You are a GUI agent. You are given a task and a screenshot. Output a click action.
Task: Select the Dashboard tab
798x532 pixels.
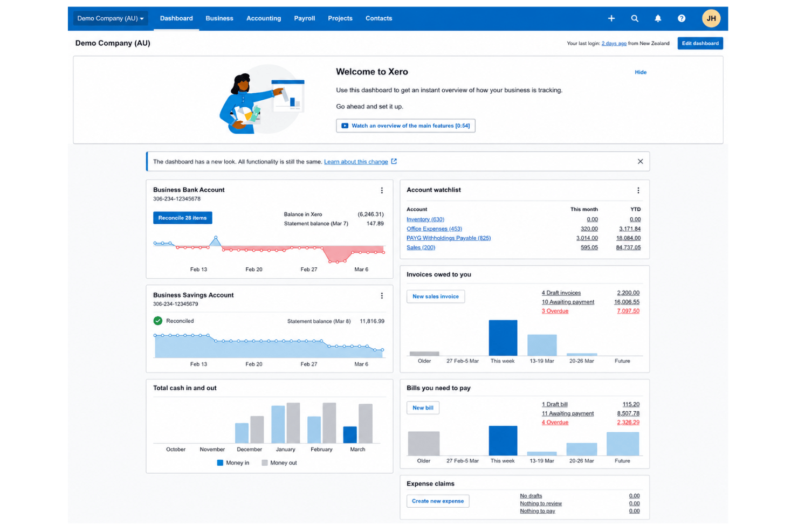tap(176, 18)
